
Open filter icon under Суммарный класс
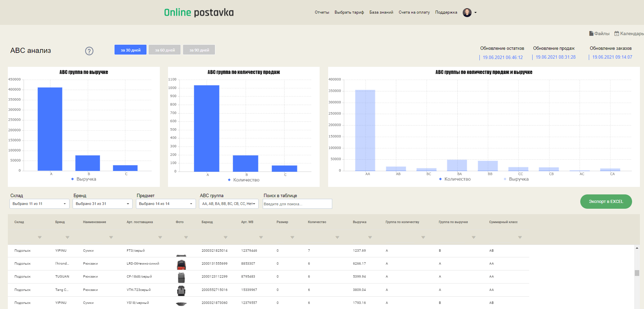[x=520, y=237]
